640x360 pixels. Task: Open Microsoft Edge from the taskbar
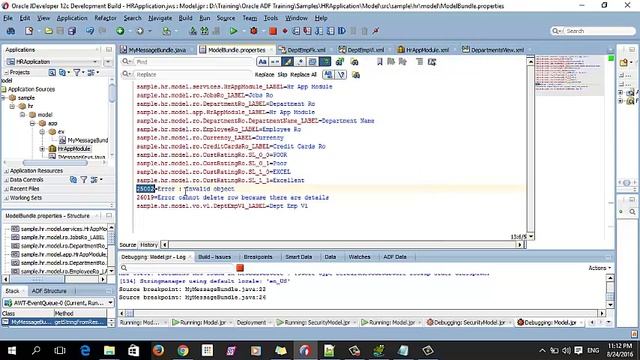click(x=85, y=350)
